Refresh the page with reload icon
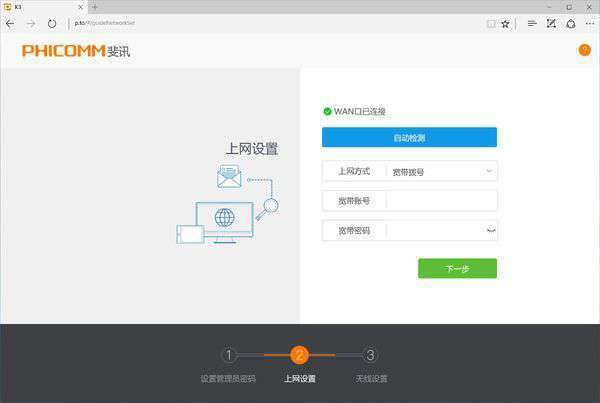 (52, 23)
